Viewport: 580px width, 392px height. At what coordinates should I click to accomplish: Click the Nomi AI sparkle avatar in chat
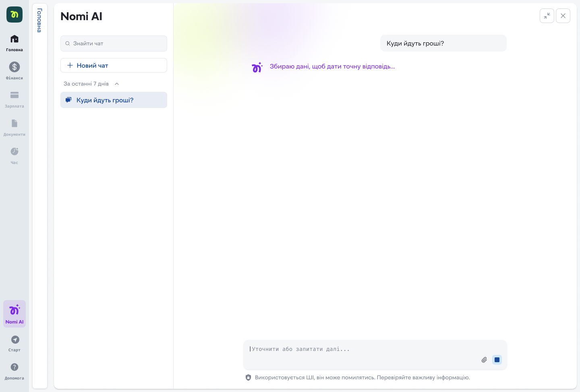click(257, 67)
